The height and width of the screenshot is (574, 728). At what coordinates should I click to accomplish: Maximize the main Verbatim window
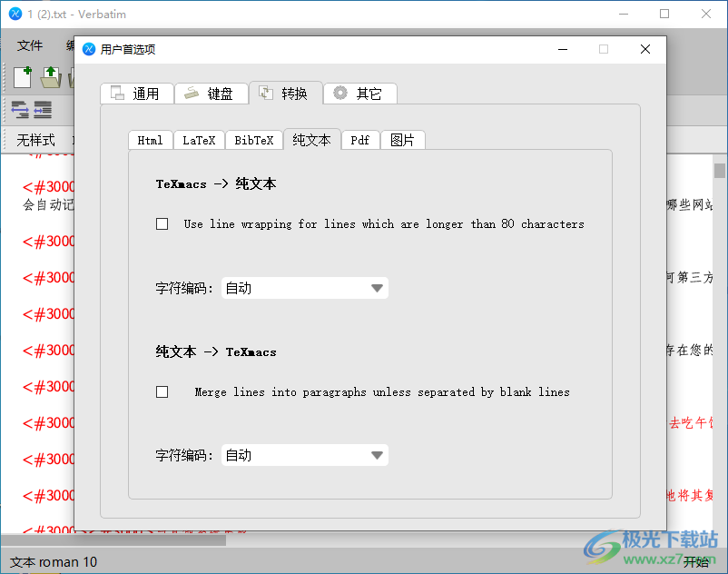664,14
